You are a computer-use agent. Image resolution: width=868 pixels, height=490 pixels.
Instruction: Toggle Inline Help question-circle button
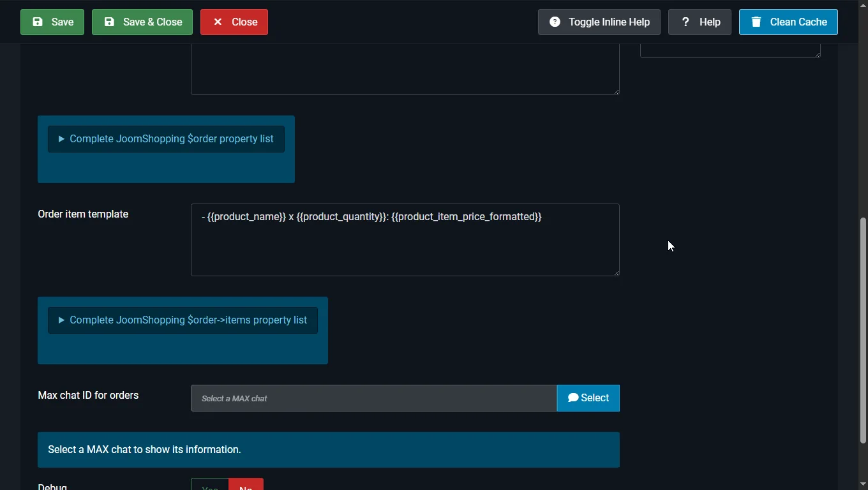[599, 22]
